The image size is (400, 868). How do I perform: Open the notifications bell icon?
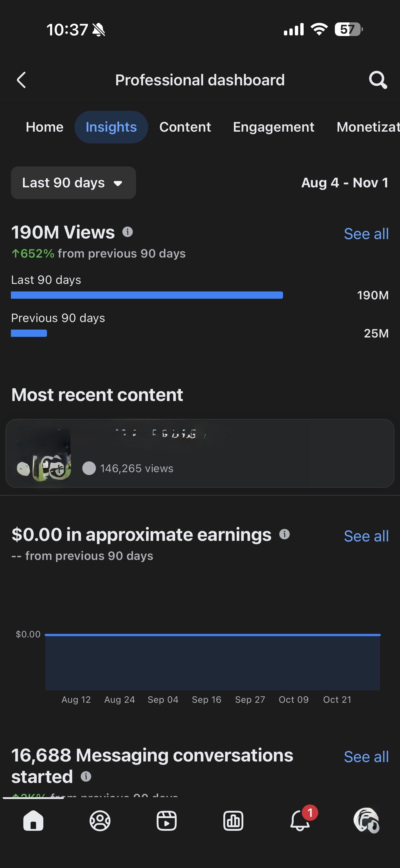coord(300,821)
